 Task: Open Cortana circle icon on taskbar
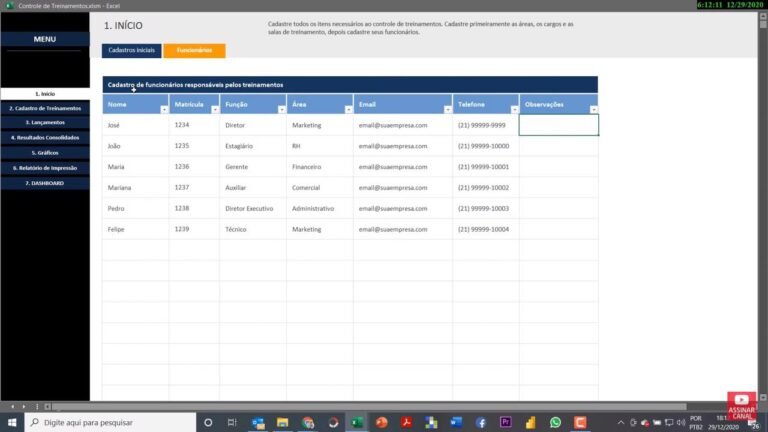pyautogui.click(x=208, y=422)
